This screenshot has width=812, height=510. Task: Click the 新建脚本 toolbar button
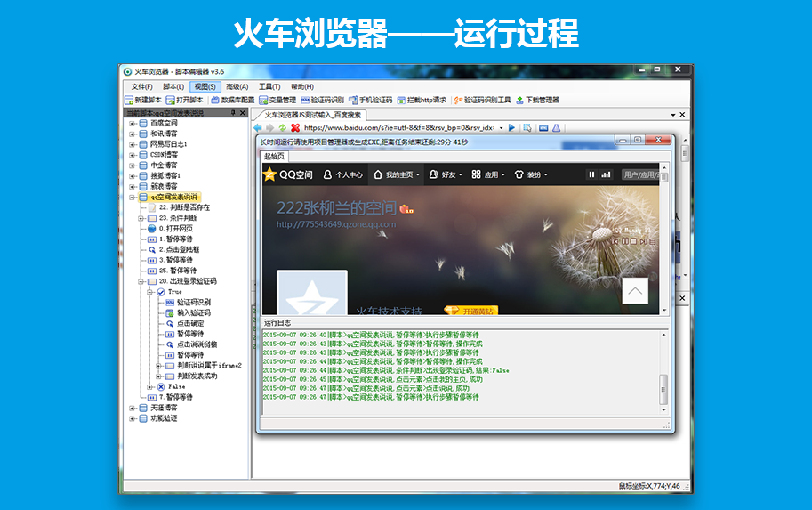pyautogui.click(x=143, y=101)
